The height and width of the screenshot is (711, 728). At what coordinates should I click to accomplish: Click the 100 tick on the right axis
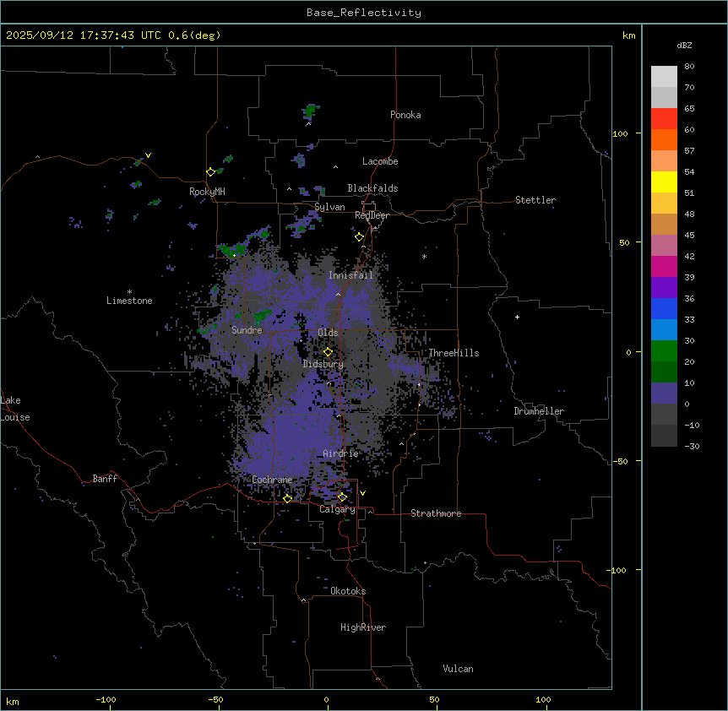pyautogui.click(x=620, y=133)
